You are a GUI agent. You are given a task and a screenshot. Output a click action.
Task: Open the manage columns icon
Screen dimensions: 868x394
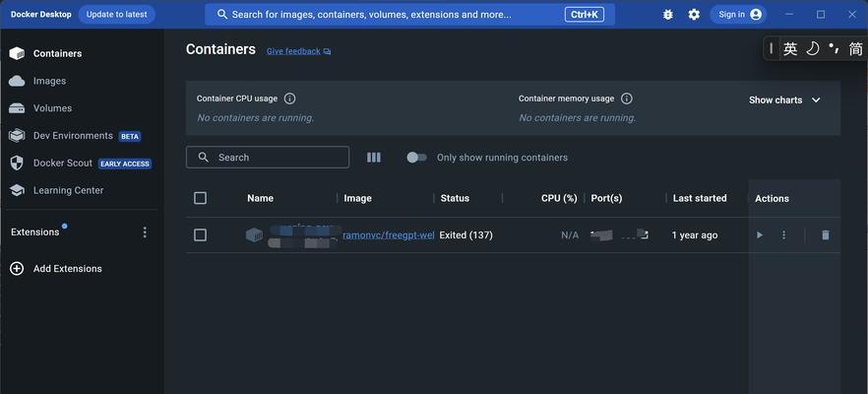pyautogui.click(x=374, y=158)
